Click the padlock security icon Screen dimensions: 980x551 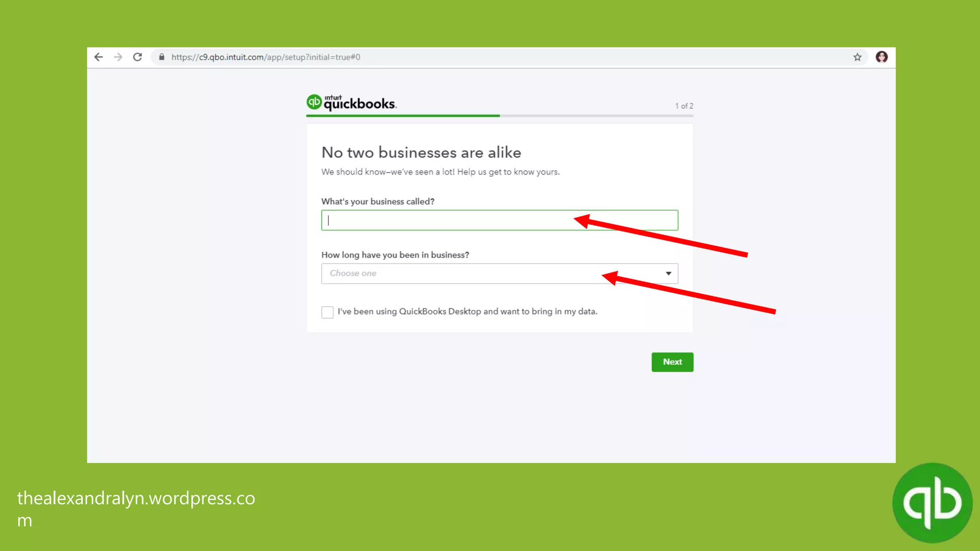point(162,57)
